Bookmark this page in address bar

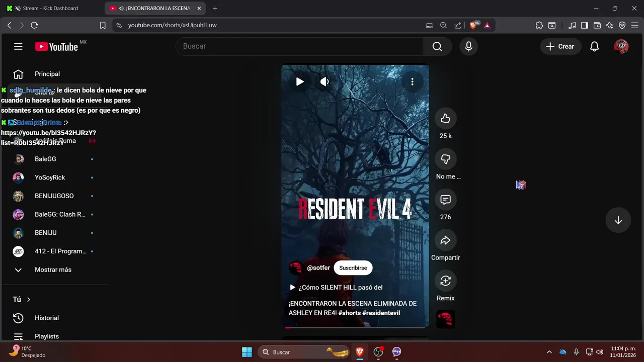pyautogui.click(x=103, y=25)
